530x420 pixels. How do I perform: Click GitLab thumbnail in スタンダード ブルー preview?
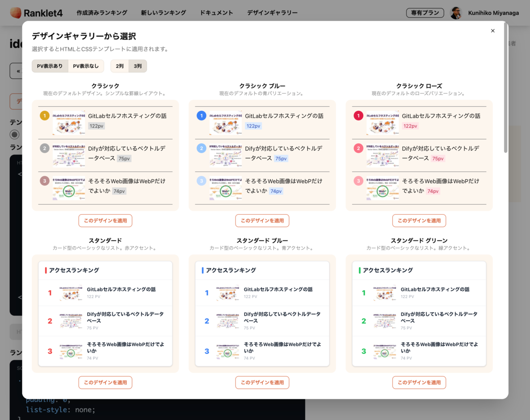coord(228,293)
